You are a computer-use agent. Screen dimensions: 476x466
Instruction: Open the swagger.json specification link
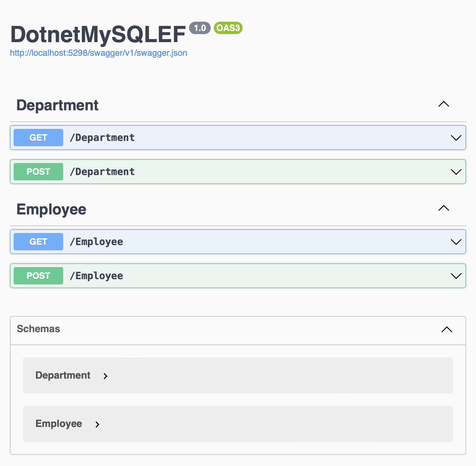pos(99,53)
